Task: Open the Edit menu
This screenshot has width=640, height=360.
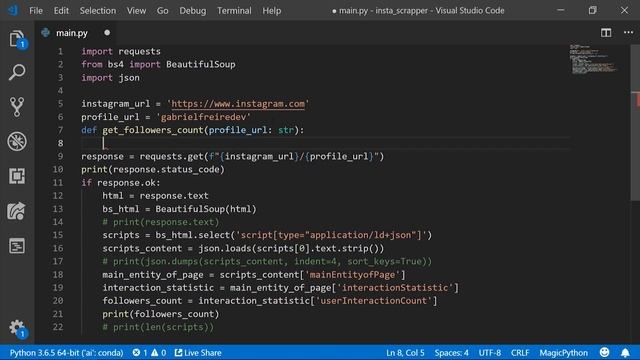Action: [x=61, y=11]
